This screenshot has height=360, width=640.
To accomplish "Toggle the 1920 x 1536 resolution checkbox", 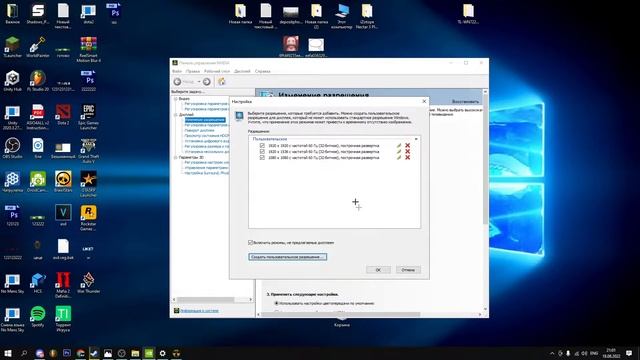I will (262, 151).
